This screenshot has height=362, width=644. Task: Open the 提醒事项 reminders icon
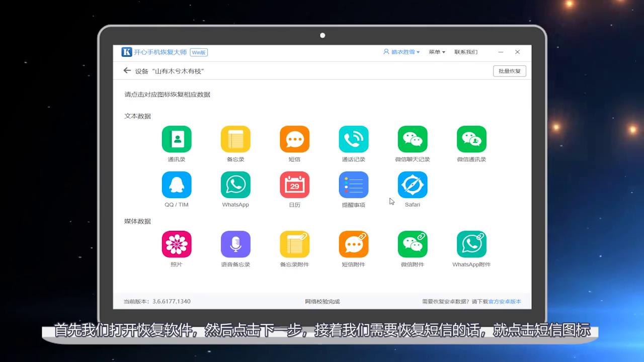(x=354, y=185)
